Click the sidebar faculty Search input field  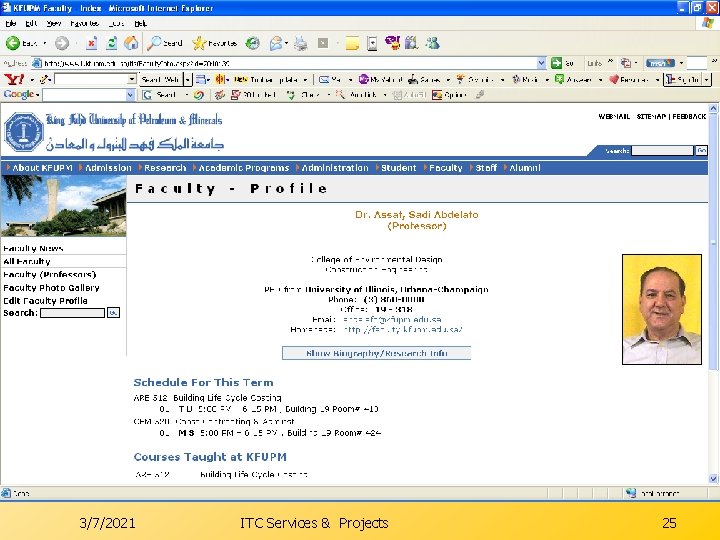point(73,313)
